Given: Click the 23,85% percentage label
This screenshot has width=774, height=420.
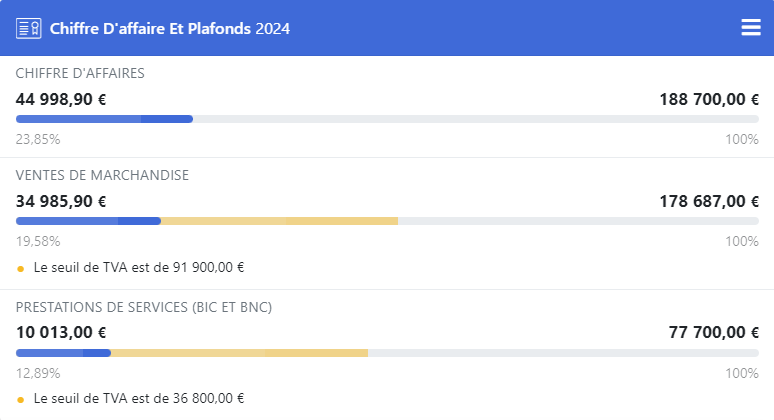Looking at the screenshot, I should click(38, 139).
